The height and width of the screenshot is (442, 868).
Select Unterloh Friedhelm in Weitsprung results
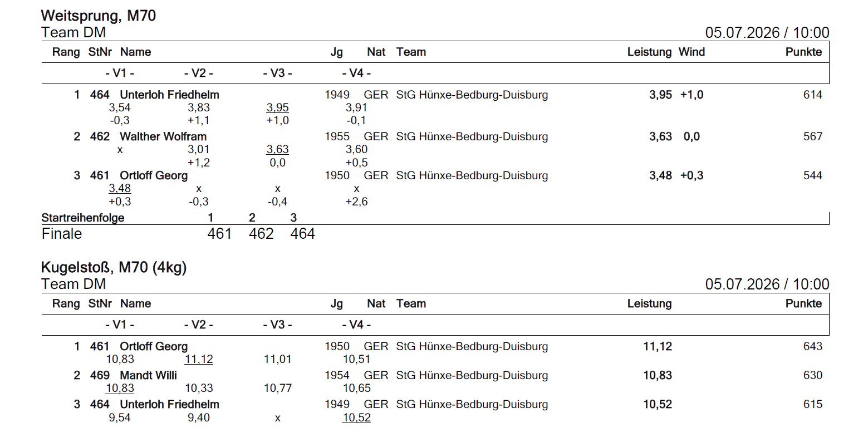point(169,95)
